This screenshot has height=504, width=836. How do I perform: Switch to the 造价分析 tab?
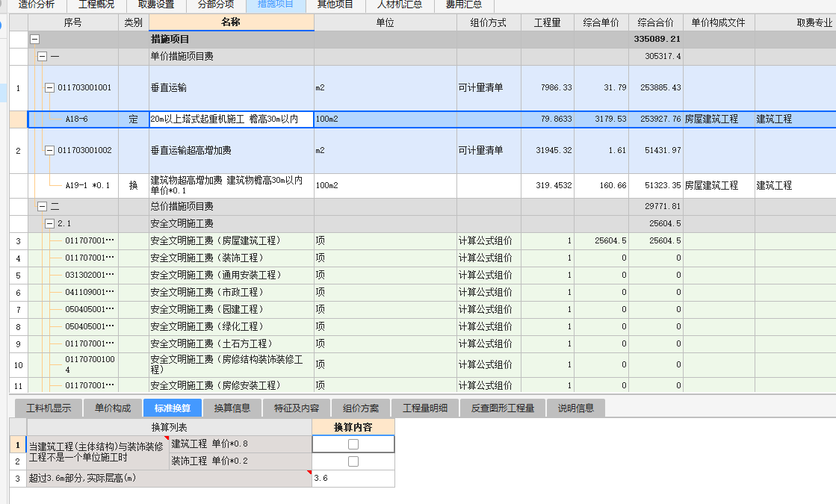pos(37,4)
